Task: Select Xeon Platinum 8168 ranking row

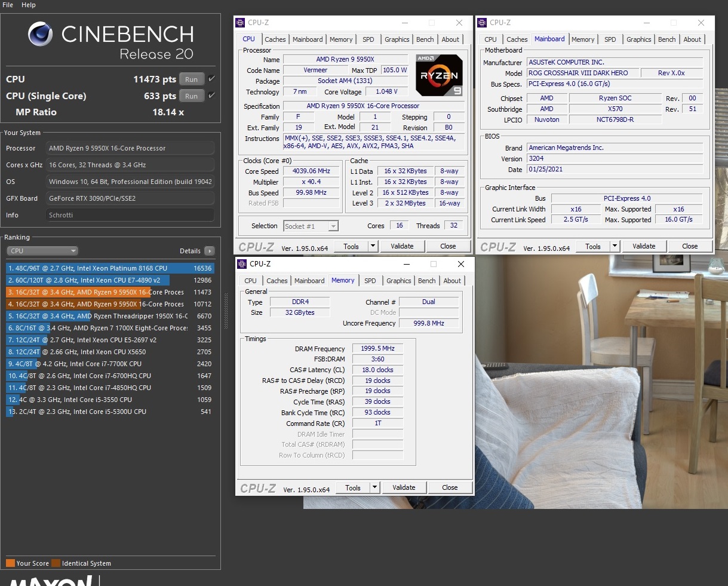Action: pyautogui.click(x=110, y=268)
